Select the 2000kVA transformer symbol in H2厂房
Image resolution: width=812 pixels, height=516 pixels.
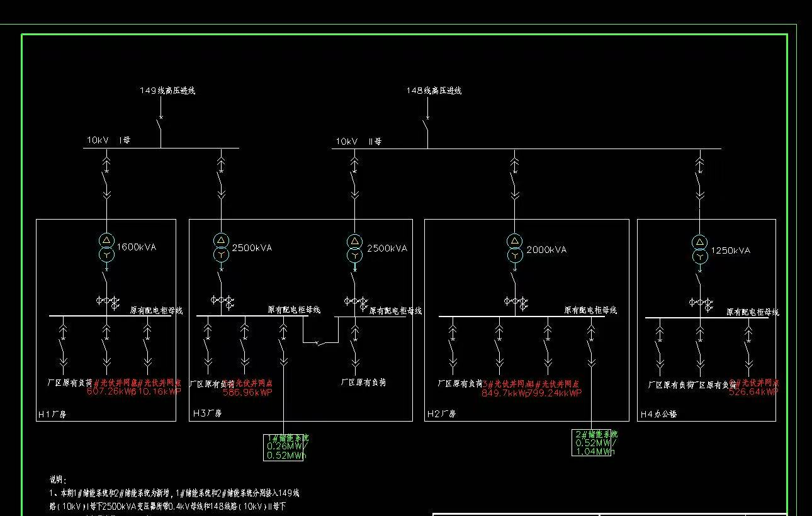tap(516, 248)
